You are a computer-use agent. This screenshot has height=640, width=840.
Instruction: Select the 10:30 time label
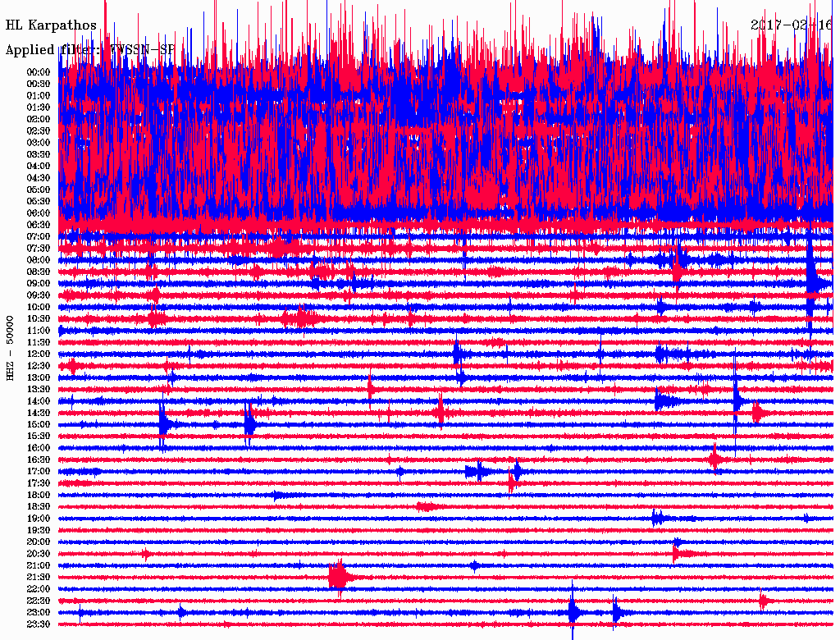click(x=39, y=319)
